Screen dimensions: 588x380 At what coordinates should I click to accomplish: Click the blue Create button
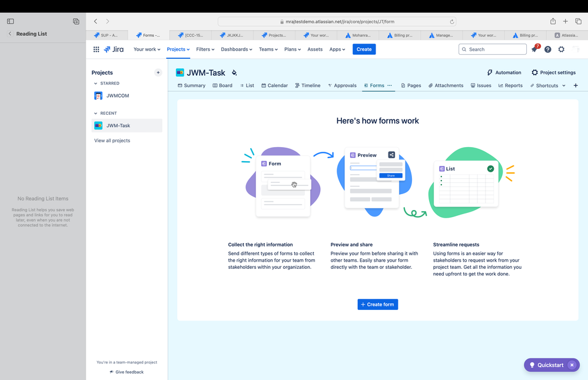pyautogui.click(x=364, y=49)
